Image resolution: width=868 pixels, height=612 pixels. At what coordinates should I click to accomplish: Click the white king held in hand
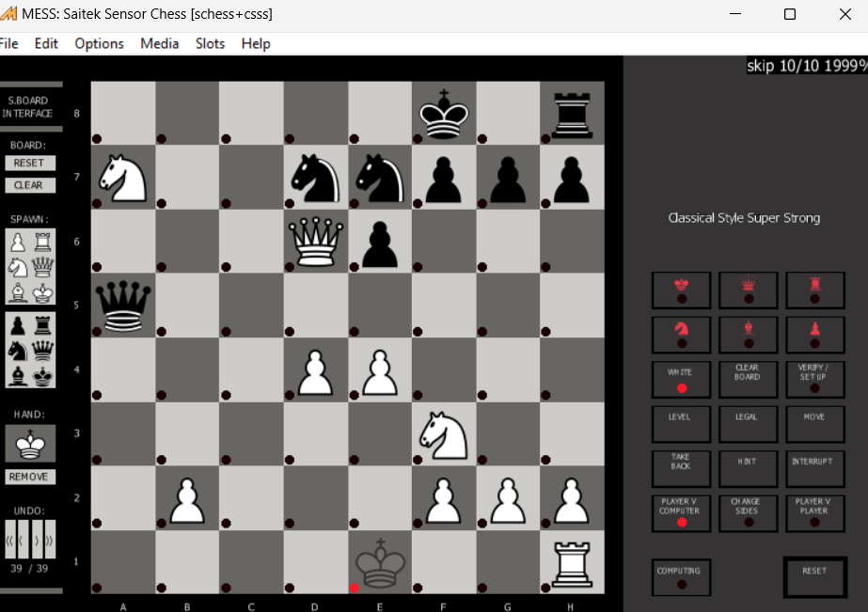coord(30,443)
